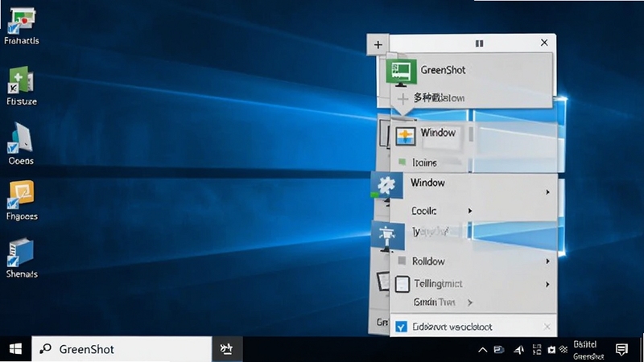Choose the Coolic menu item
The height and width of the screenshot is (362, 644).
pos(424,211)
